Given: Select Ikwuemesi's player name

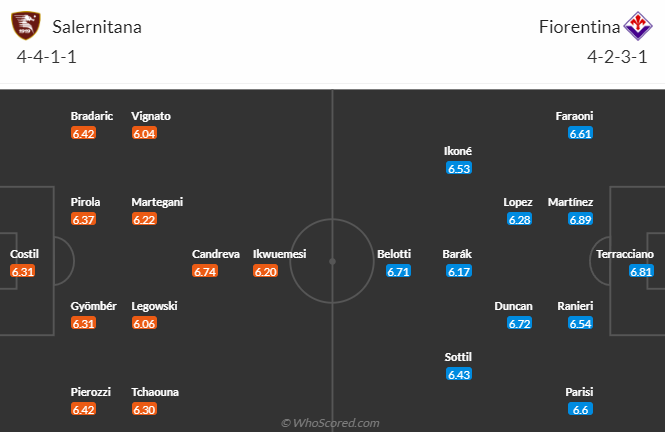Looking at the screenshot, I should [280, 254].
